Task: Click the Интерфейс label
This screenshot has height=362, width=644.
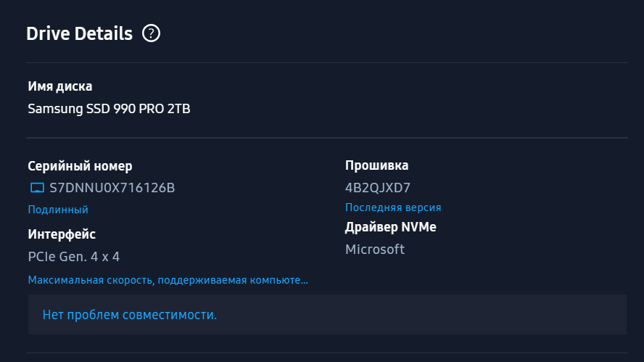Action: pos(62,234)
